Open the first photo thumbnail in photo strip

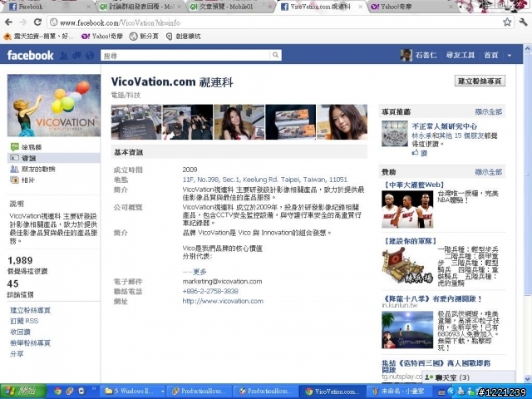click(x=136, y=122)
